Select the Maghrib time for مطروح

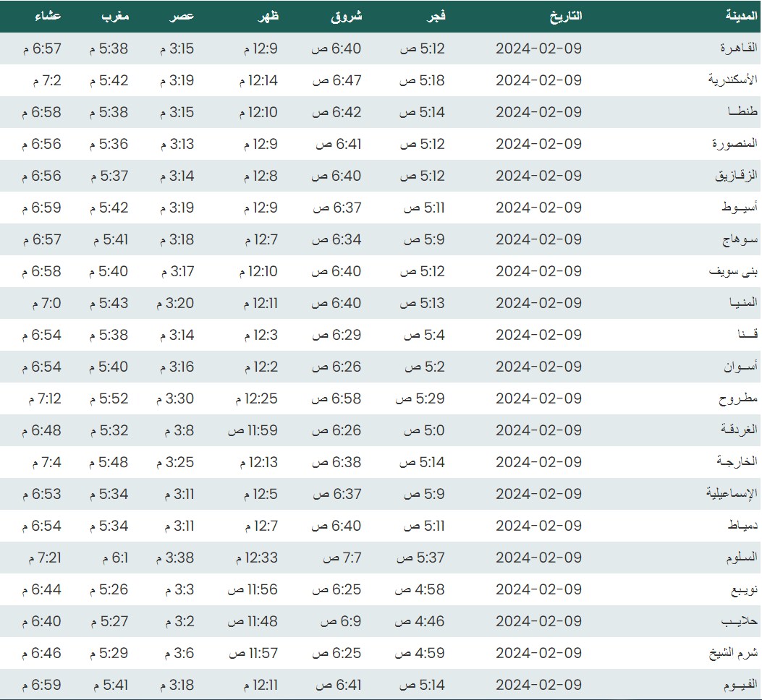(109, 398)
